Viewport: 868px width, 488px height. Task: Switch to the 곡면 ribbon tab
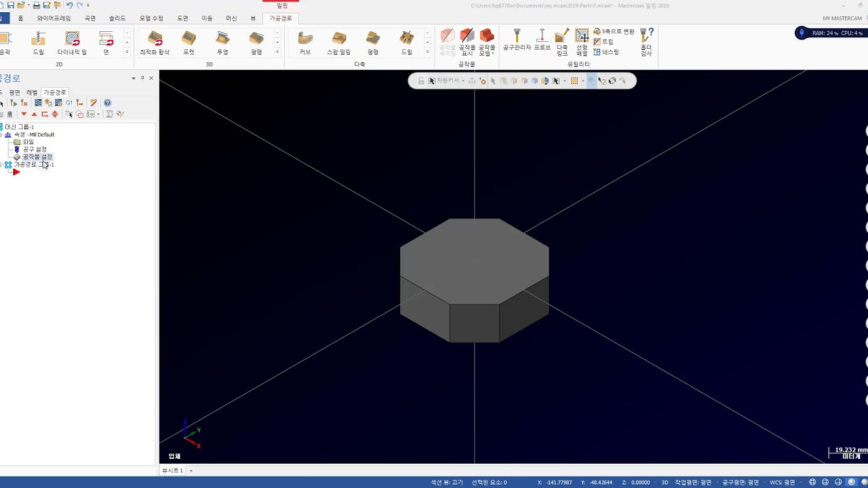pos(90,18)
